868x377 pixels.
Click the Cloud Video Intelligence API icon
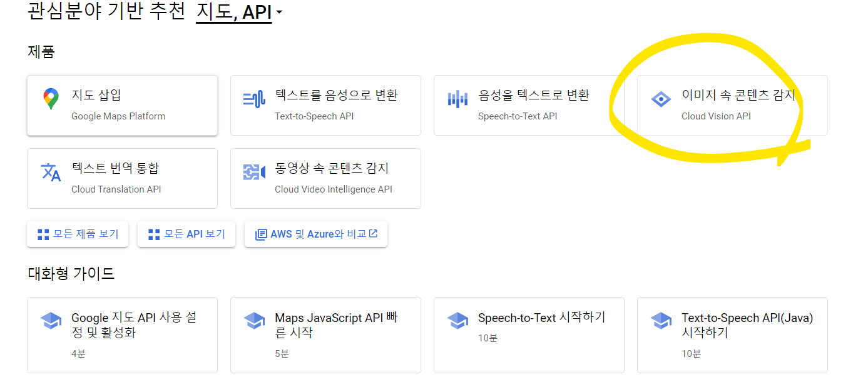pyautogui.click(x=254, y=172)
